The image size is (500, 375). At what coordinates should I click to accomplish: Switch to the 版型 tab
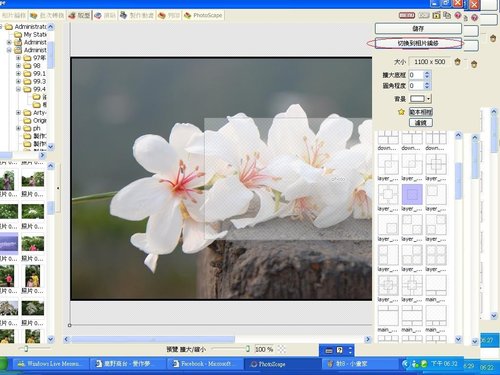(x=79, y=15)
